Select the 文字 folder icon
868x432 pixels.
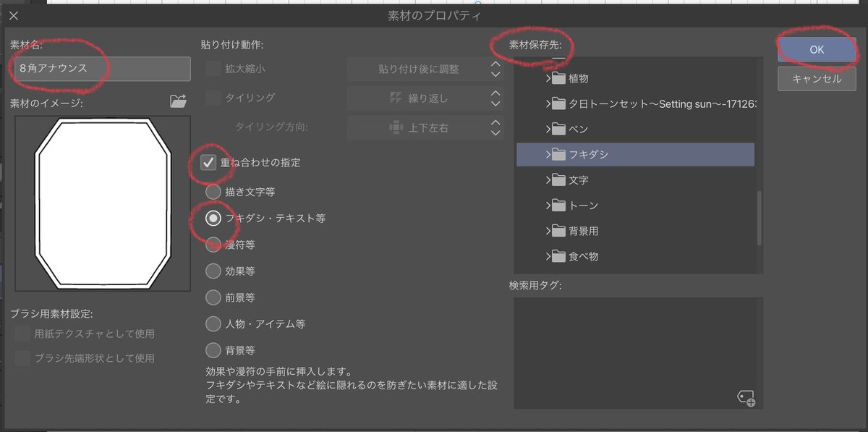click(x=558, y=179)
